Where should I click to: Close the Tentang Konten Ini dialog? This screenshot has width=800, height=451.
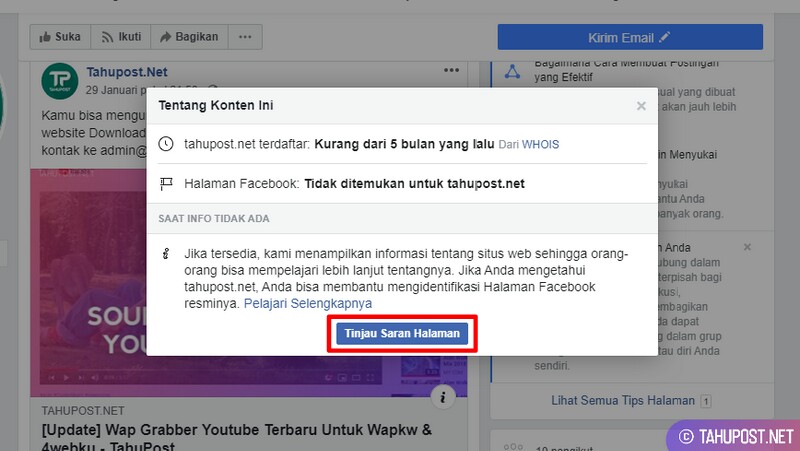(x=641, y=106)
